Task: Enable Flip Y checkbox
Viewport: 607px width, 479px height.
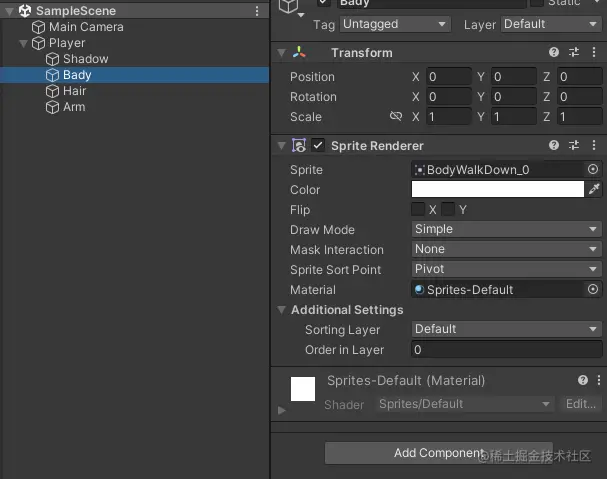Action: pyautogui.click(x=448, y=209)
